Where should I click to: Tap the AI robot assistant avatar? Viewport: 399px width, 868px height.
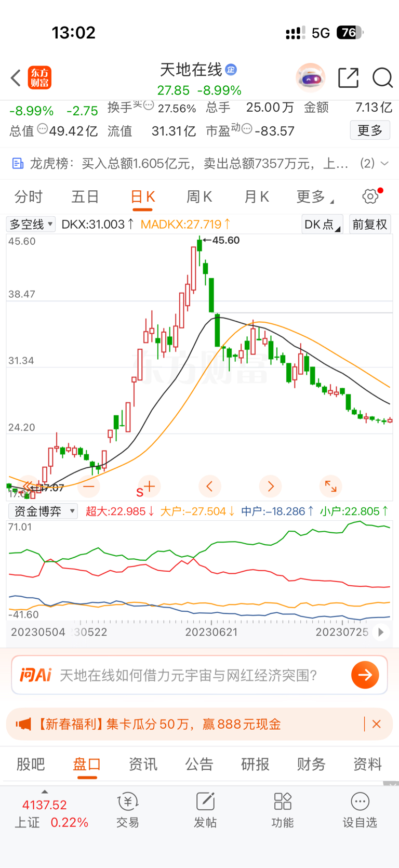311,78
